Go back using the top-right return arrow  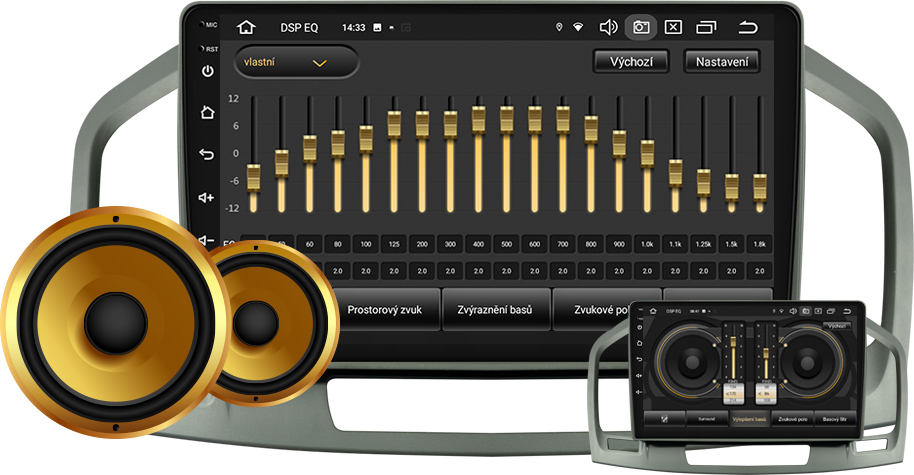tap(747, 28)
